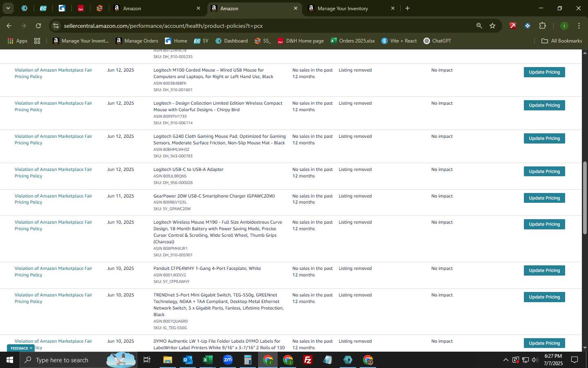
Task: Click Update Pricing for Panduit Faceplate
Action: tap(544, 270)
